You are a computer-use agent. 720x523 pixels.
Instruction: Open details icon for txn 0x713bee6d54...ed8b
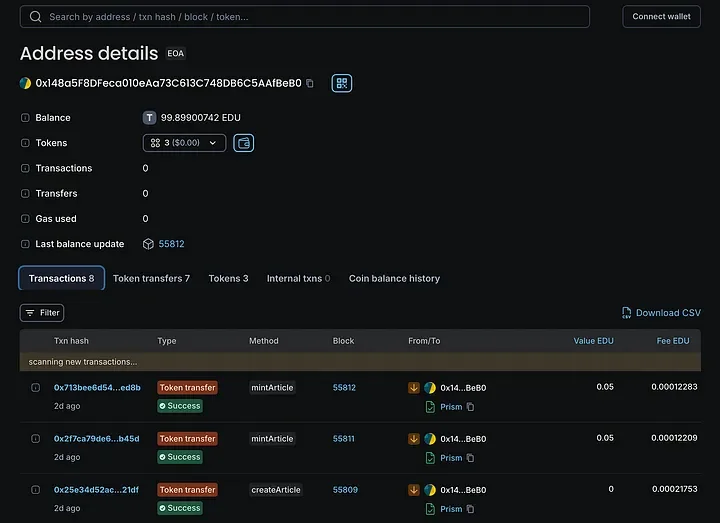pos(35,388)
